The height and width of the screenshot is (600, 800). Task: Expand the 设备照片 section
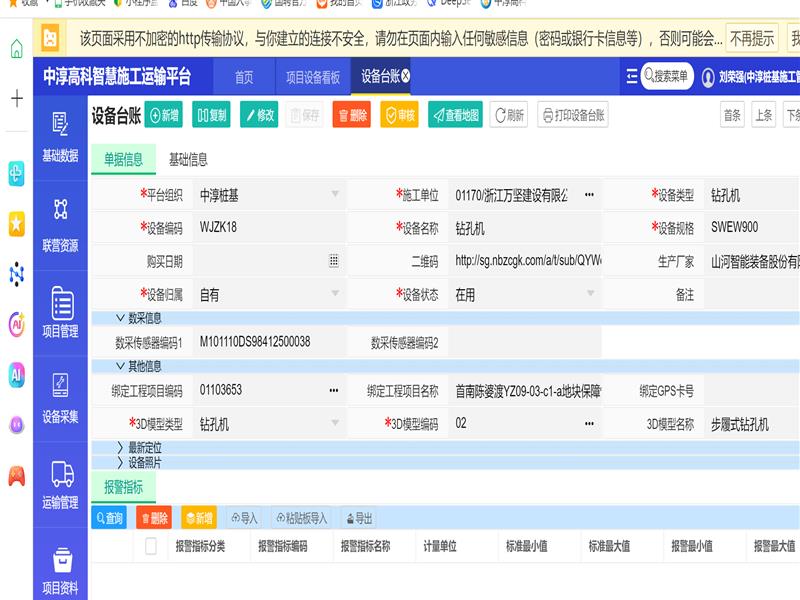point(121,463)
